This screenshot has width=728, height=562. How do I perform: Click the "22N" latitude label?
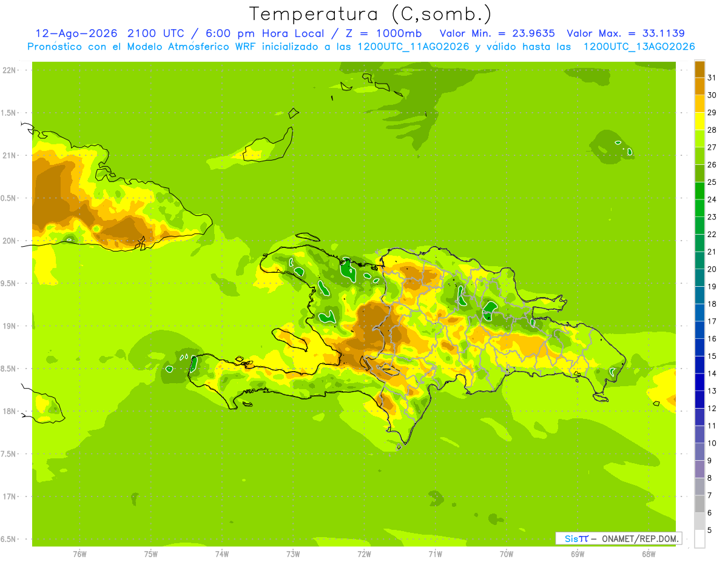pos(10,70)
